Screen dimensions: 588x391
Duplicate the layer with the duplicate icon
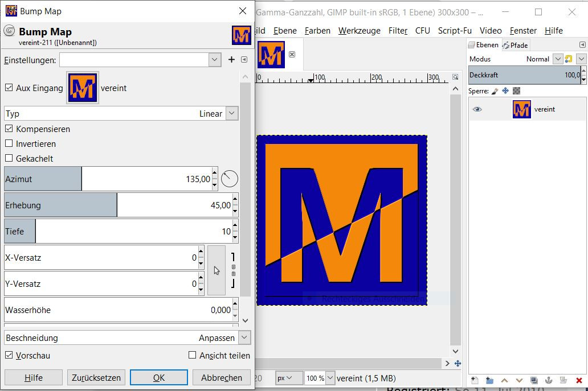(x=534, y=380)
